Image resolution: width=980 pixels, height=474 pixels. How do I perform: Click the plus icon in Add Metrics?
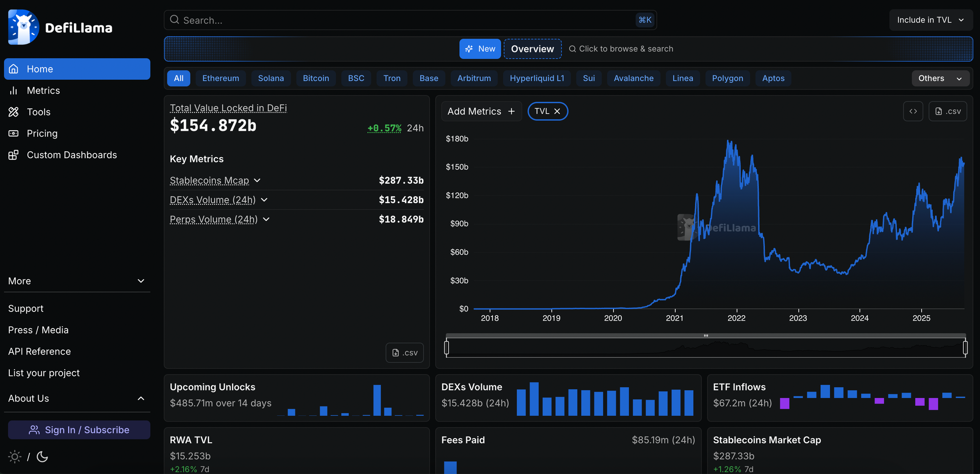pyautogui.click(x=512, y=111)
